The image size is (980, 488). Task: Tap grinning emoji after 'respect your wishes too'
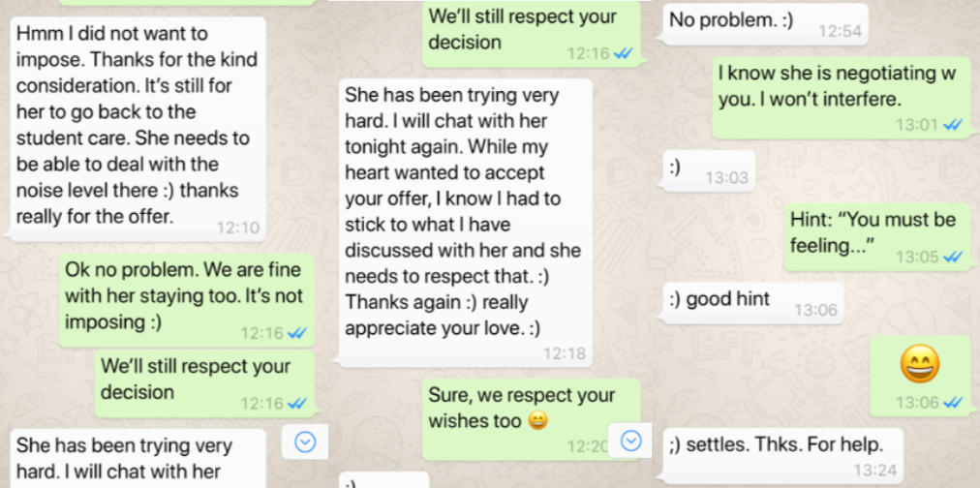click(537, 421)
